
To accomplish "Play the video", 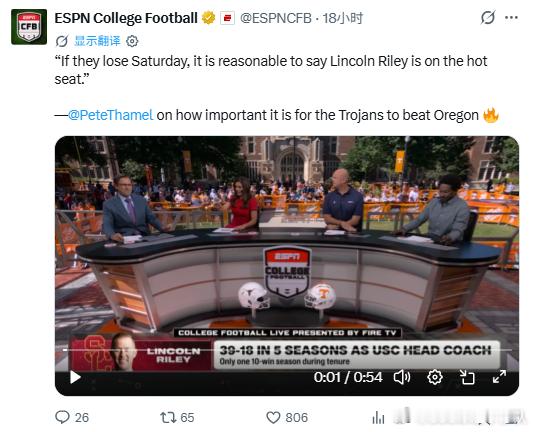I will click(x=75, y=377).
